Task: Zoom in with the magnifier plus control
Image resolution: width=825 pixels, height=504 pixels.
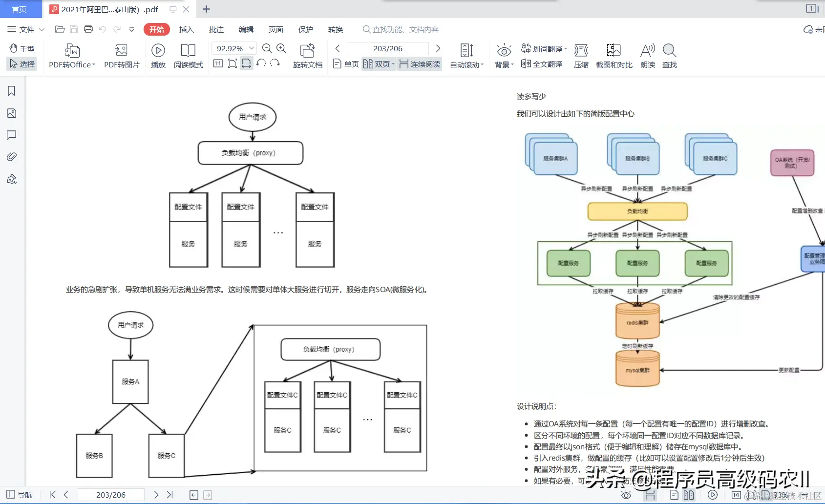Action: [281, 48]
